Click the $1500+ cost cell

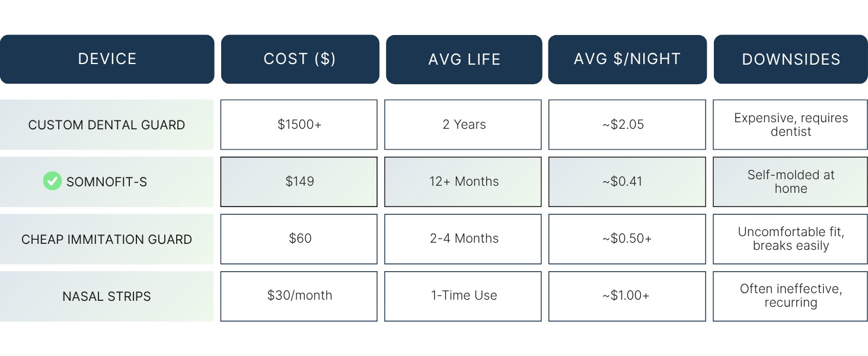tap(299, 125)
